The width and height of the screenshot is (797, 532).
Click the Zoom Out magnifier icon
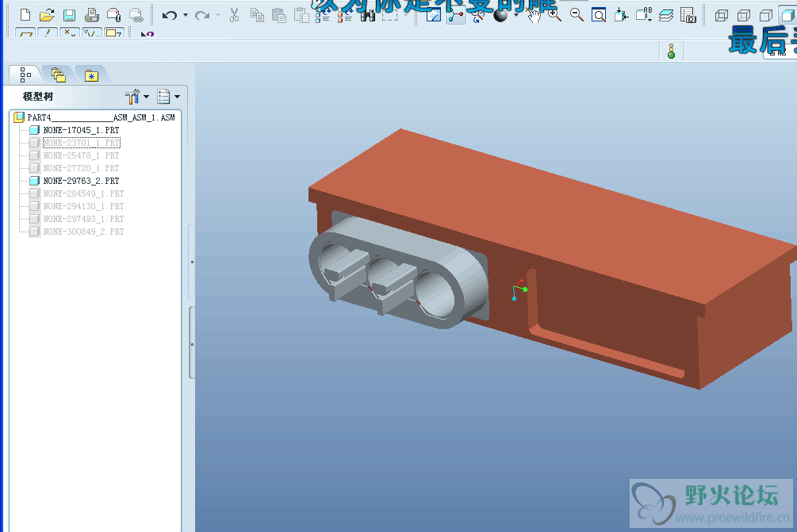tap(577, 15)
